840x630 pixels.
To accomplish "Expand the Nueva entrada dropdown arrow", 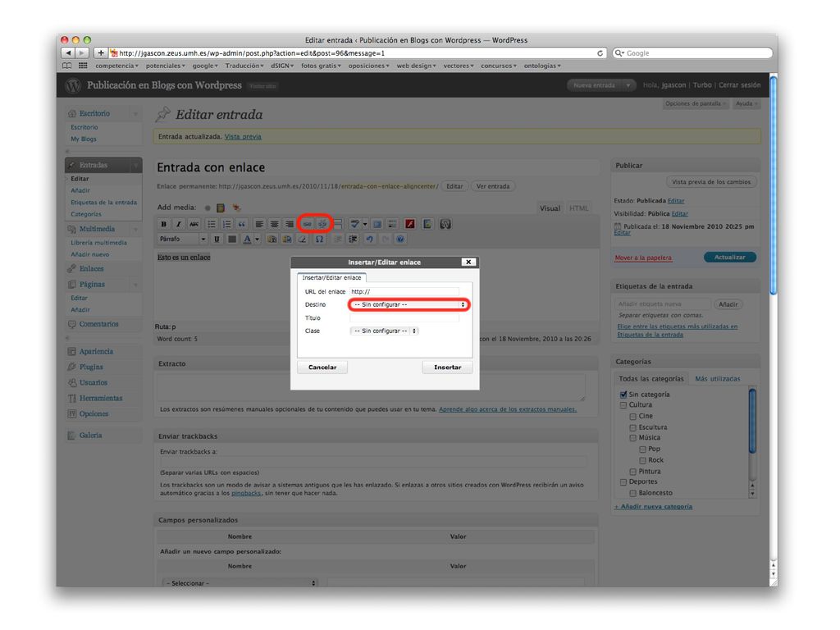I will [x=628, y=85].
